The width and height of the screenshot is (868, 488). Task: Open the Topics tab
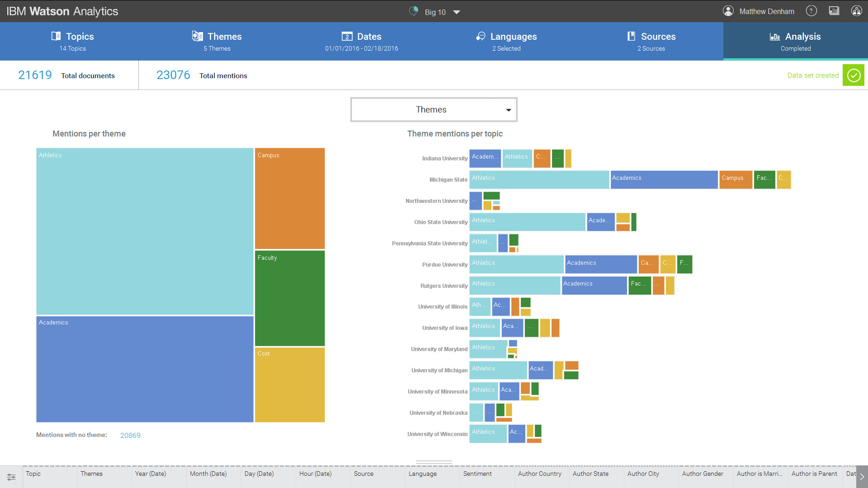(72, 41)
